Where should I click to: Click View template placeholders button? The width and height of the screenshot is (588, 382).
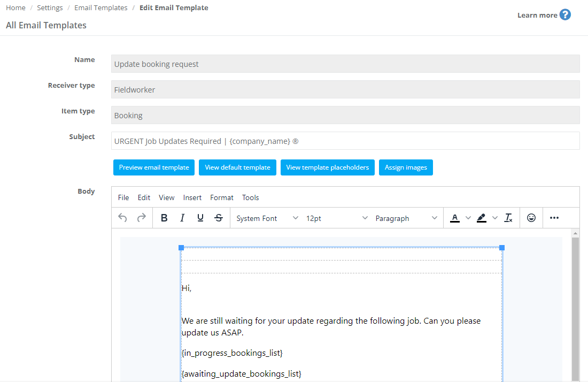click(327, 167)
